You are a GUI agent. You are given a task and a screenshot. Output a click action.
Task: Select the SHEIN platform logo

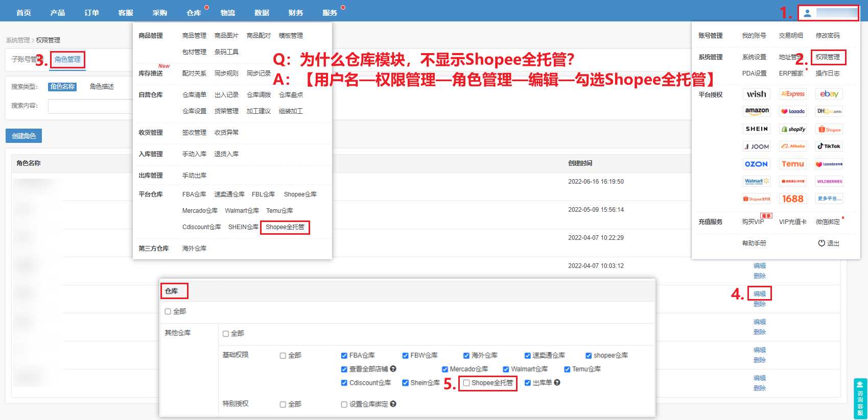coord(757,129)
